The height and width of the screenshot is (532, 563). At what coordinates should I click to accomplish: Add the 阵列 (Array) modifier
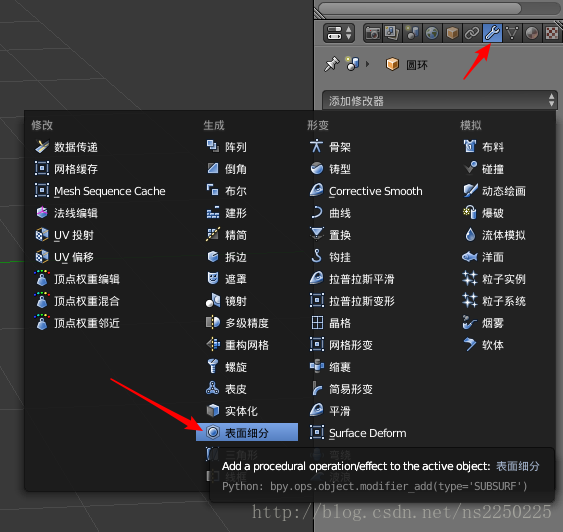click(x=227, y=147)
